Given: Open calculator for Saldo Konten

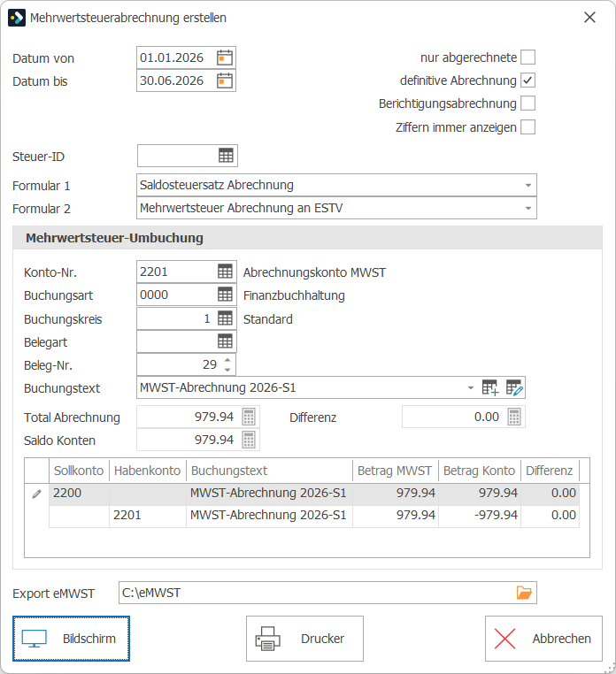Looking at the screenshot, I should tap(249, 440).
